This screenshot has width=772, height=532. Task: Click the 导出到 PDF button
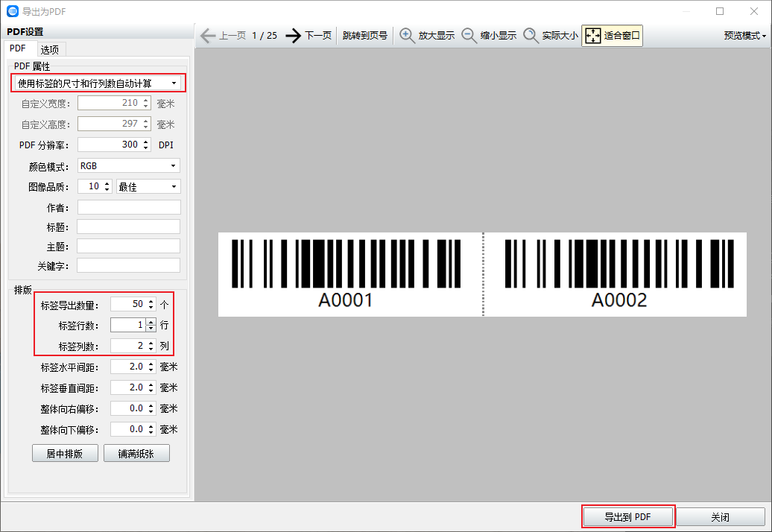click(627, 516)
